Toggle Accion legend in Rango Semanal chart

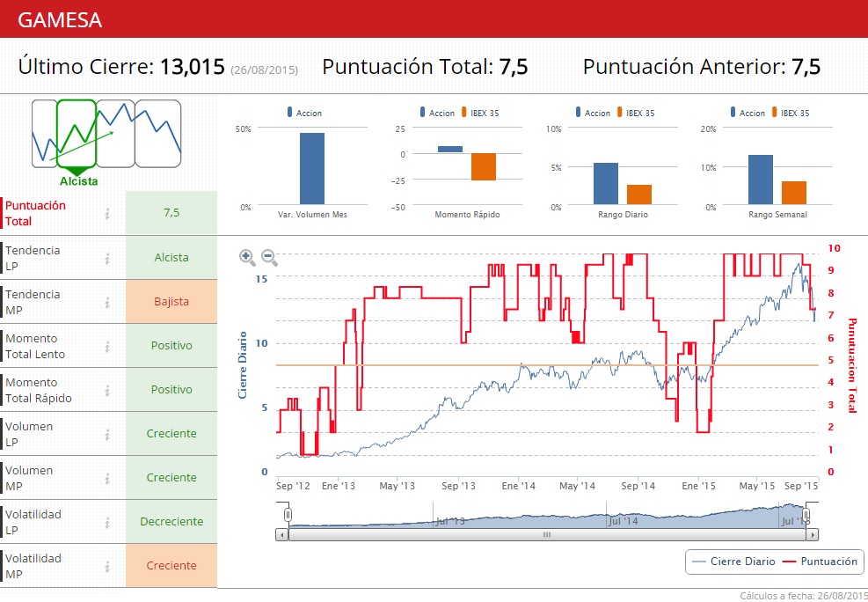748,113
